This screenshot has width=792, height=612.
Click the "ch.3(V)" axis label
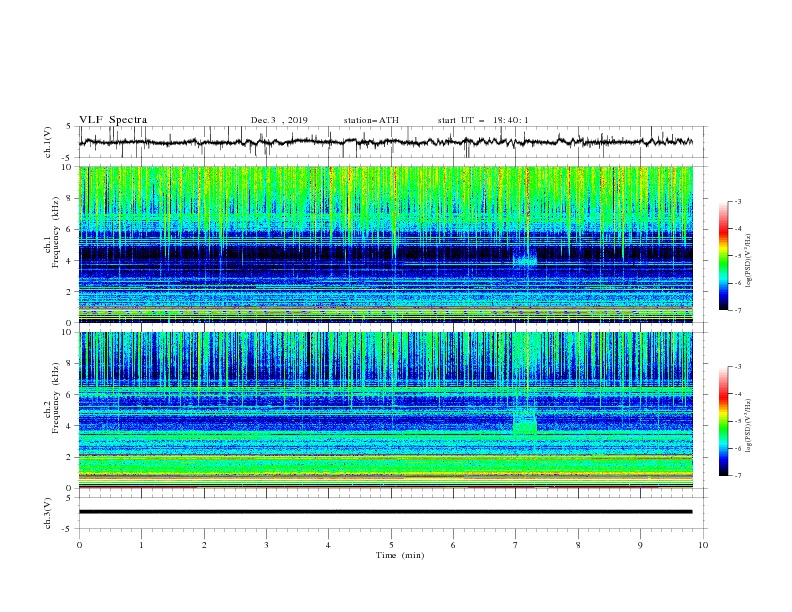[48, 513]
